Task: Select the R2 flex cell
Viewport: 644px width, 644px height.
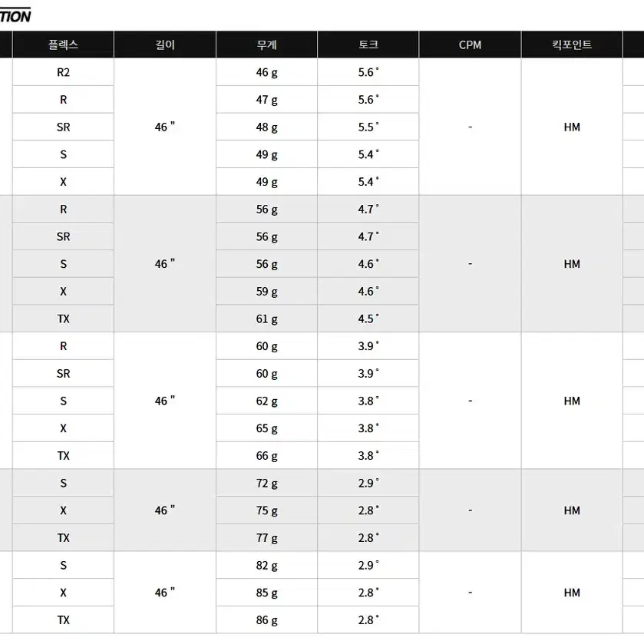Action: tap(63, 72)
